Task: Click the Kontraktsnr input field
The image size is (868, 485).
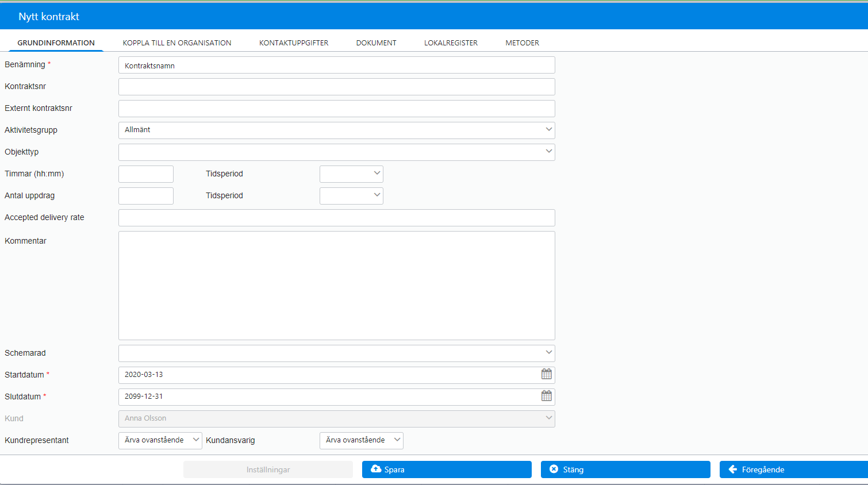Action: pyautogui.click(x=337, y=87)
